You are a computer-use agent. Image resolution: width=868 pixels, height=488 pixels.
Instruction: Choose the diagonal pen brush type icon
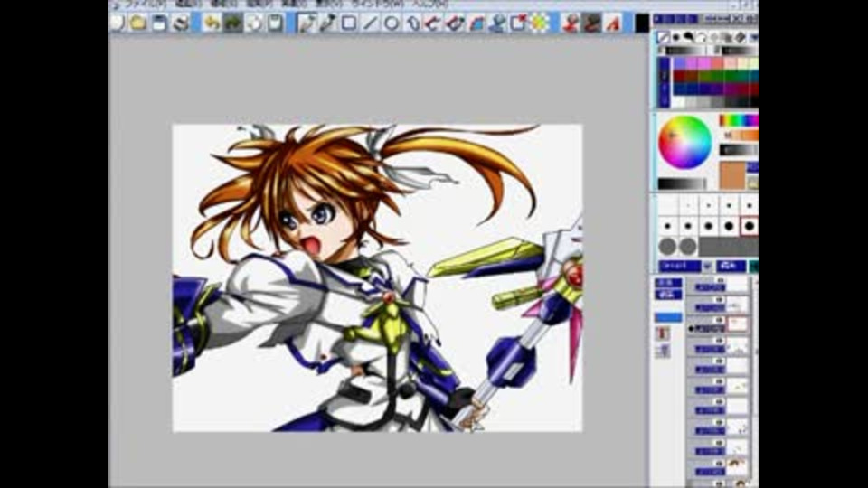pyautogui.click(x=663, y=37)
